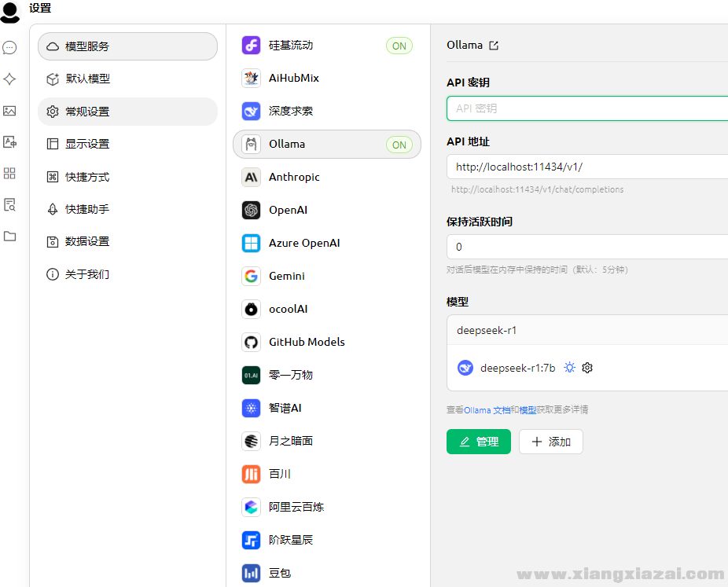Screen dimensions: 728x587
Task: Select the Ollama provider name in list
Action: (287, 145)
